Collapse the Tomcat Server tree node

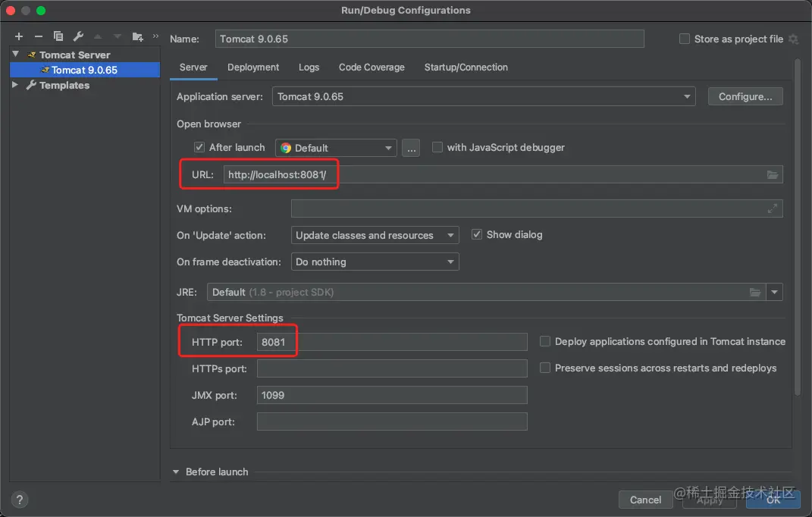[x=15, y=54]
